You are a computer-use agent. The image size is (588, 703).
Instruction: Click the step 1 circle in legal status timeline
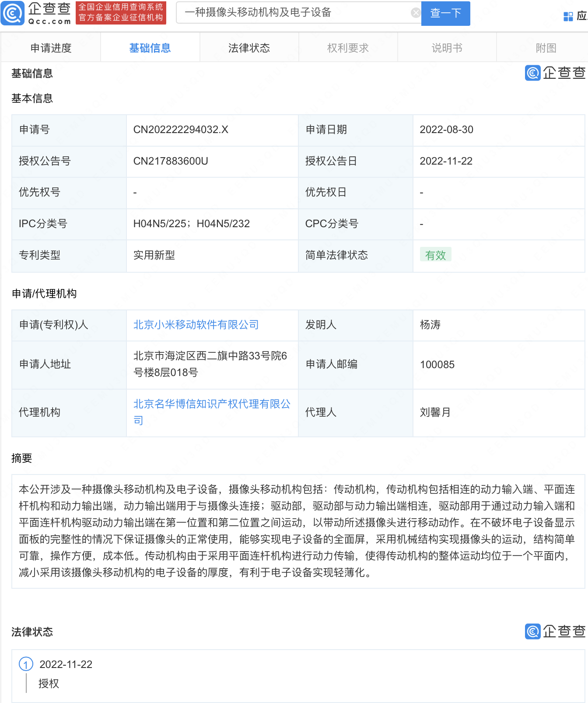pos(26,664)
